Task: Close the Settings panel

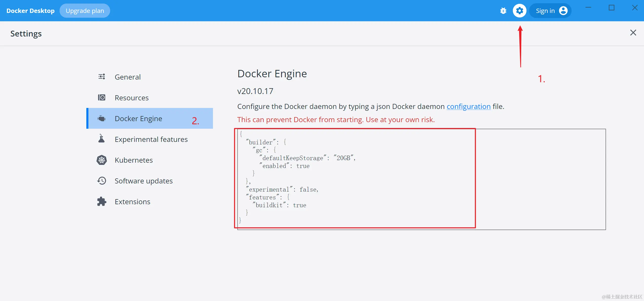Action: pos(633,33)
